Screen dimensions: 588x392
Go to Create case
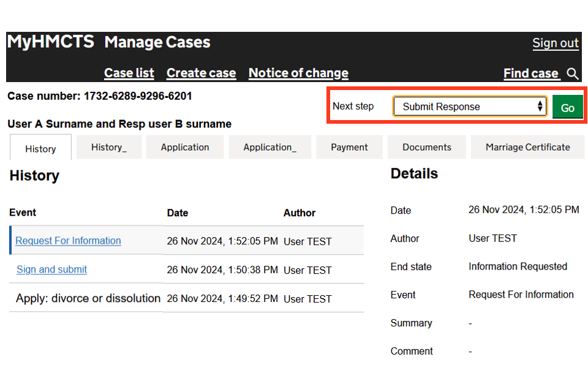pos(201,73)
